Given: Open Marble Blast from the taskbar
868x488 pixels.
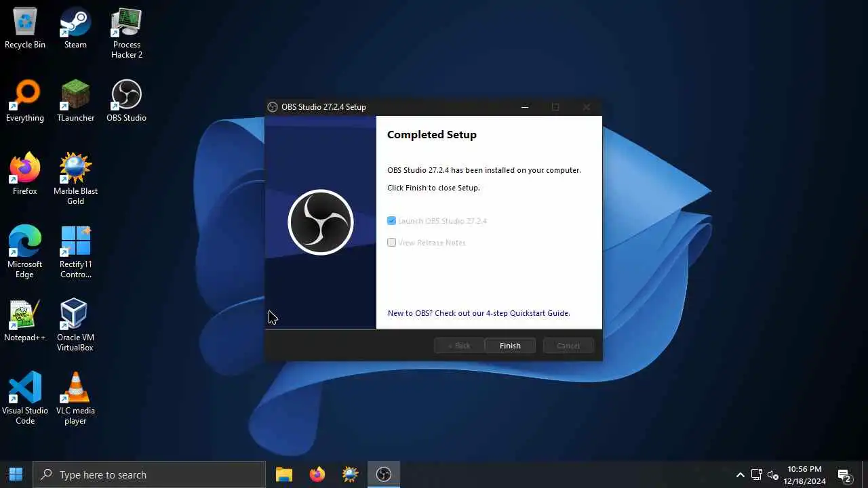Looking at the screenshot, I should coord(350,474).
